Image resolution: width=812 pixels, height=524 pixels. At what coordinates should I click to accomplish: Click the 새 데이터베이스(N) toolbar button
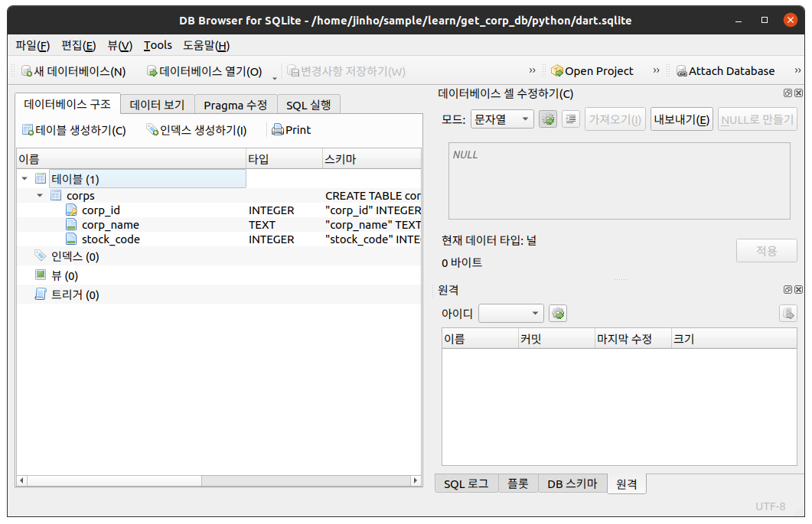(73, 71)
